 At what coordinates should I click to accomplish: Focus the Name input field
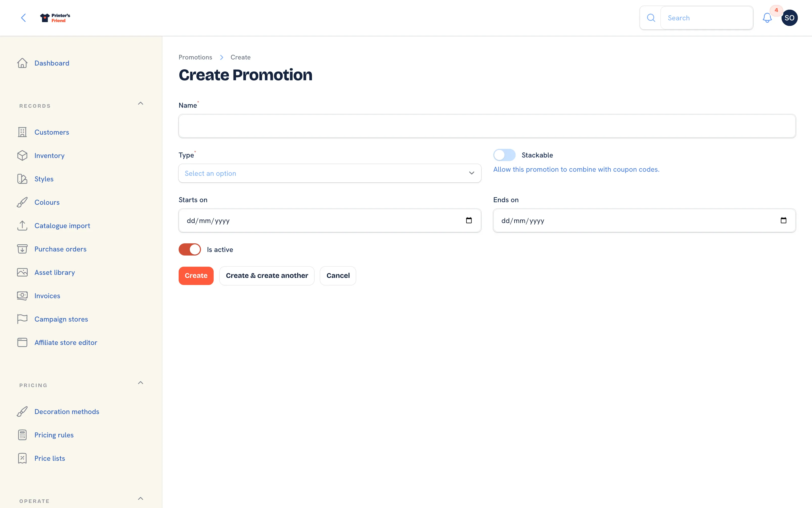tap(487, 126)
